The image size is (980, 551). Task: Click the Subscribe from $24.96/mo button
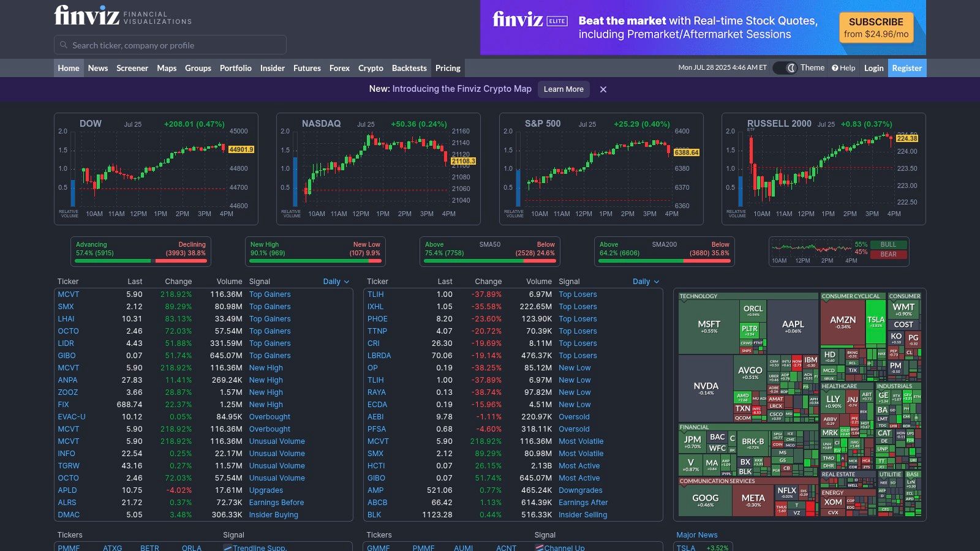point(876,28)
